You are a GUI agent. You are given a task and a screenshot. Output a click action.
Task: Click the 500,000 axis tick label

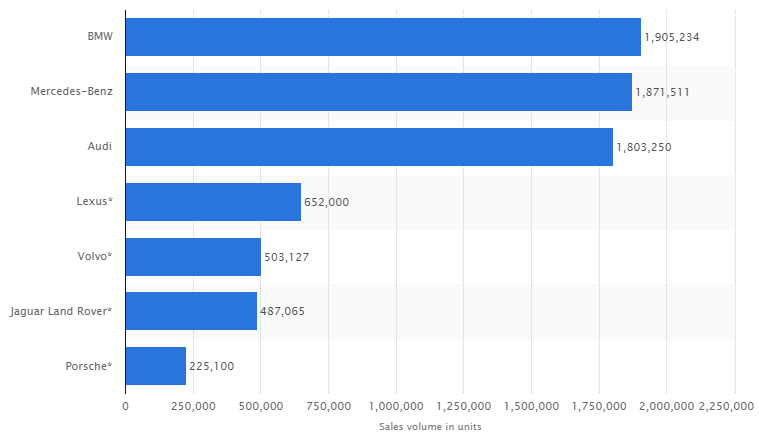pyautogui.click(x=261, y=406)
